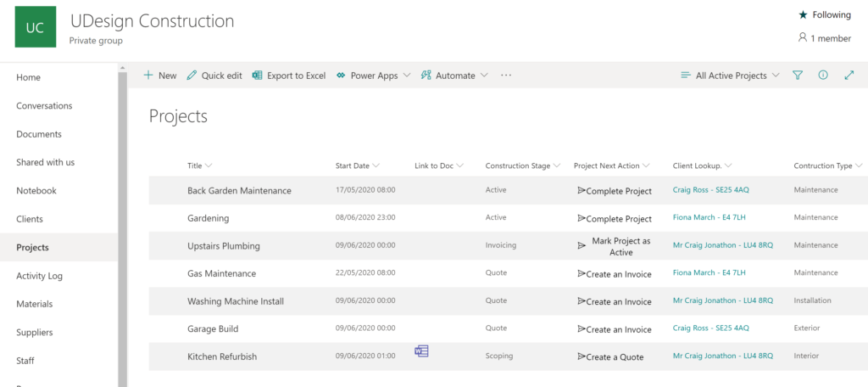Screen dimensions: 868x387
Task: Open the Title column header menu
Action: point(200,165)
